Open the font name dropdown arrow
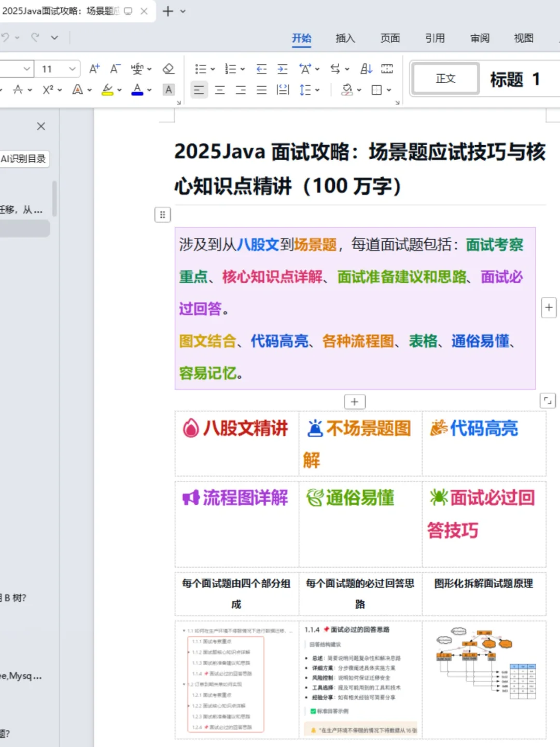560x747 pixels. [27, 68]
